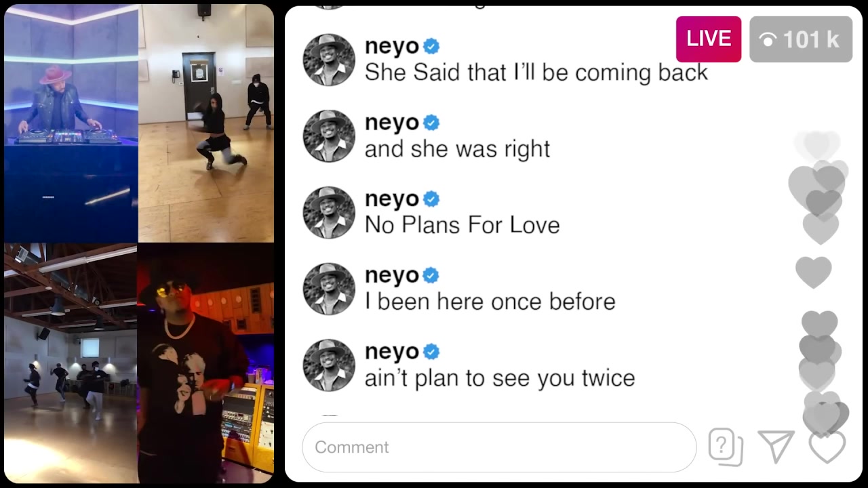The height and width of the screenshot is (488, 868).
Task: Click the verified badge above "and she was right"
Action: point(431,123)
